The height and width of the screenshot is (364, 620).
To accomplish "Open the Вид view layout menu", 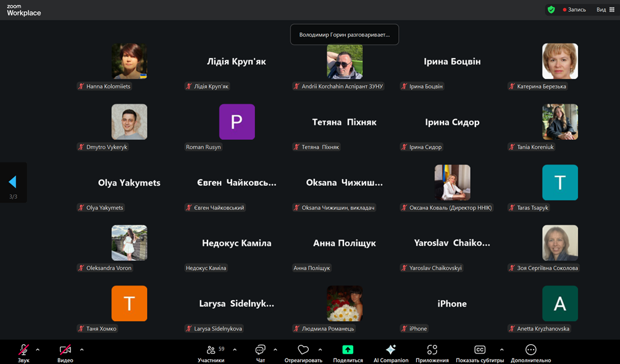I will (605, 10).
